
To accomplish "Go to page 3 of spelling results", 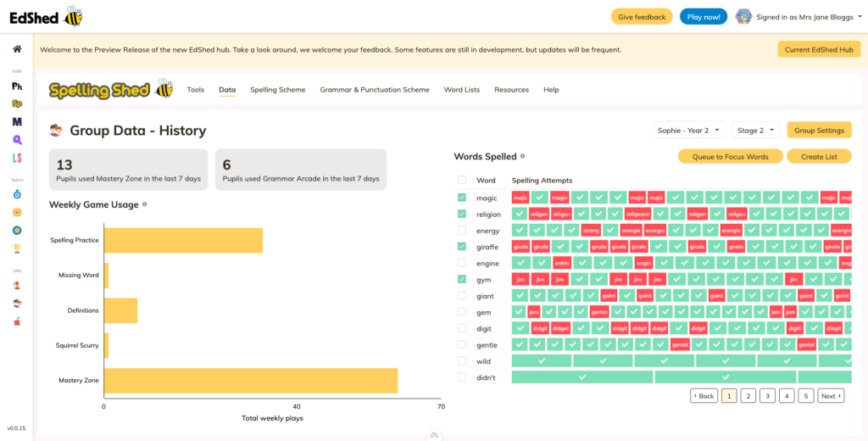I will (767, 396).
